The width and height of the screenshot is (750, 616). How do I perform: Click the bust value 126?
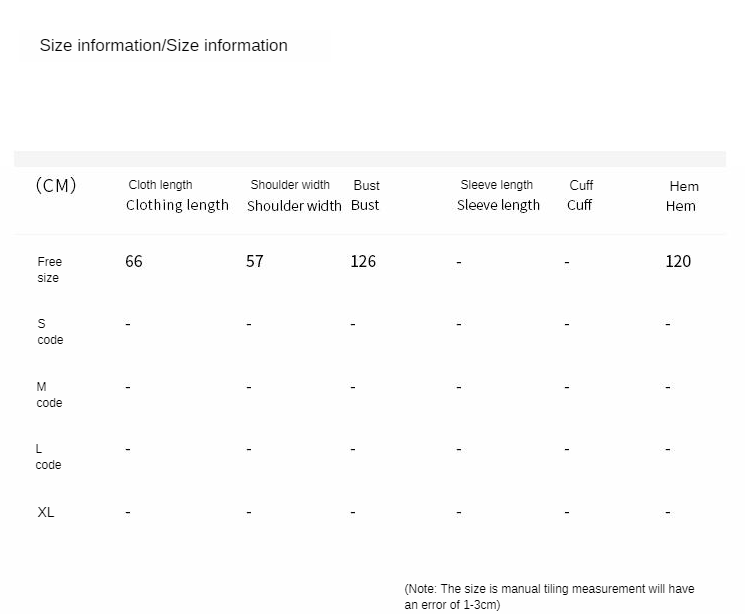(x=363, y=261)
